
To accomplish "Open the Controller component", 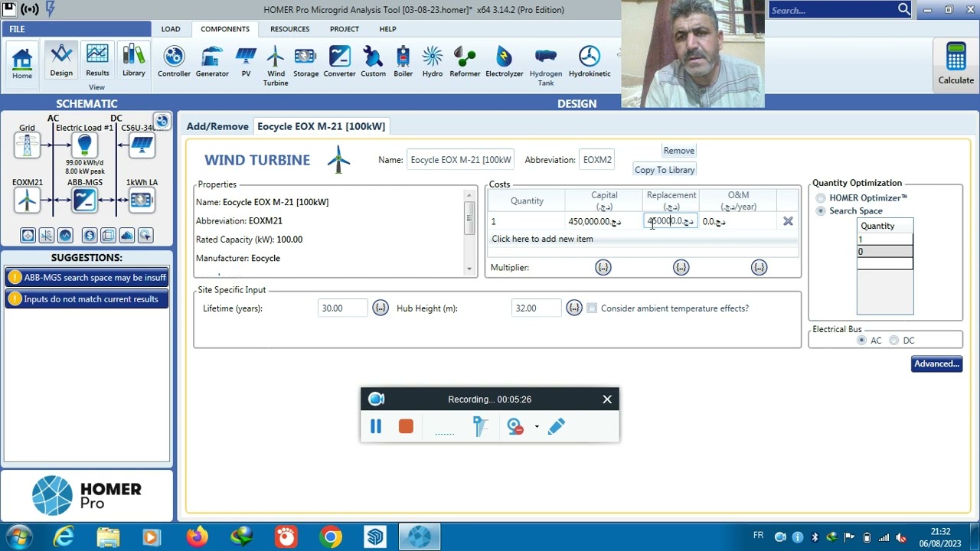I will [174, 62].
